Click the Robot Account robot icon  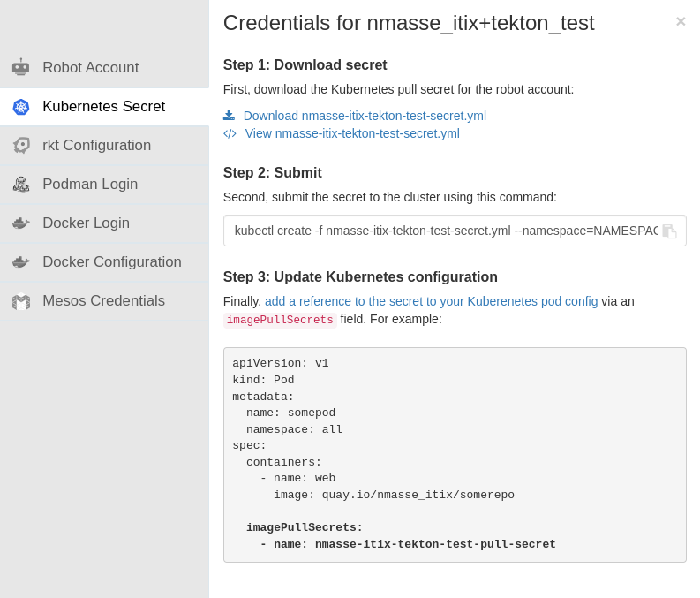pyautogui.click(x=20, y=67)
